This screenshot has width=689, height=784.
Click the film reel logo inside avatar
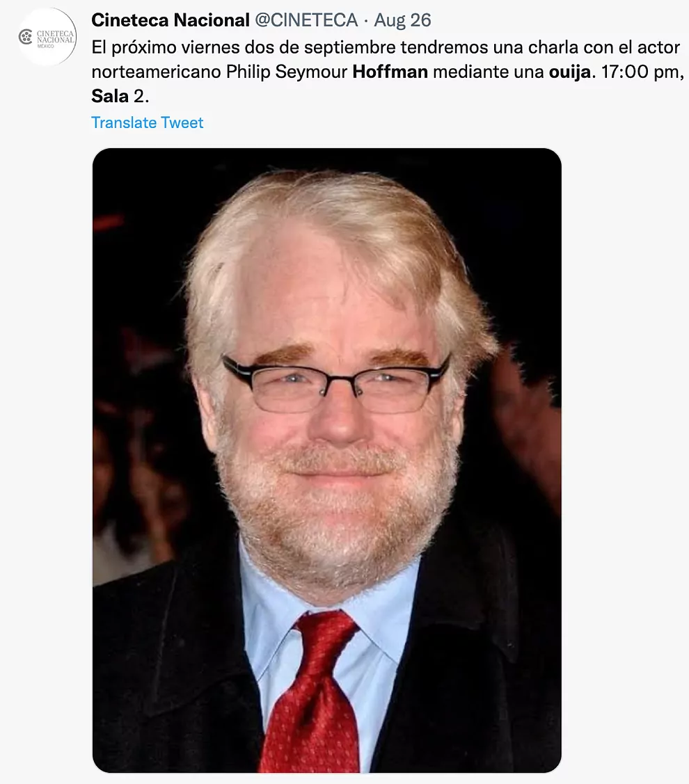click(26, 36)
